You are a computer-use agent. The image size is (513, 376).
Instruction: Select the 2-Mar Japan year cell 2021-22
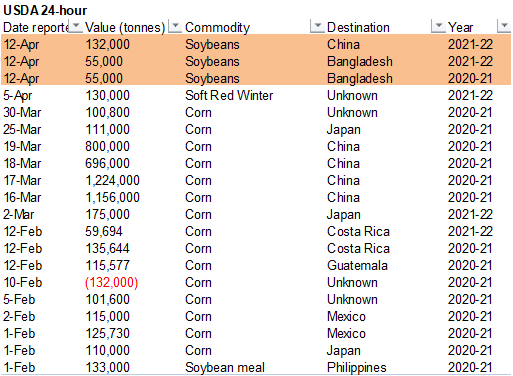pos(470,215)
